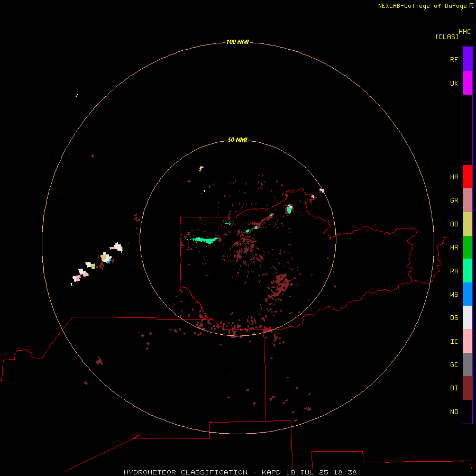This screenshot has width=476, height=476.
Task: Click the RF legend label
Action: point(454,59)
